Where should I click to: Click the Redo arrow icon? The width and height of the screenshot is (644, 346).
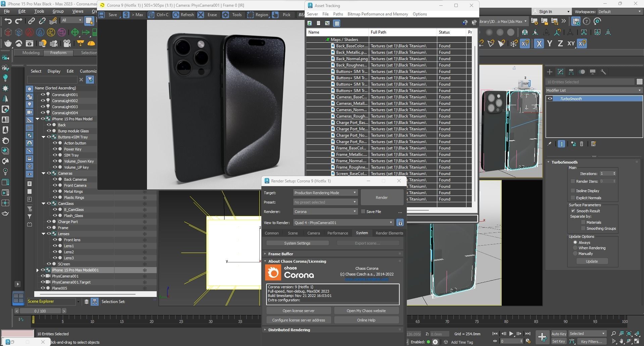point(19,21)
